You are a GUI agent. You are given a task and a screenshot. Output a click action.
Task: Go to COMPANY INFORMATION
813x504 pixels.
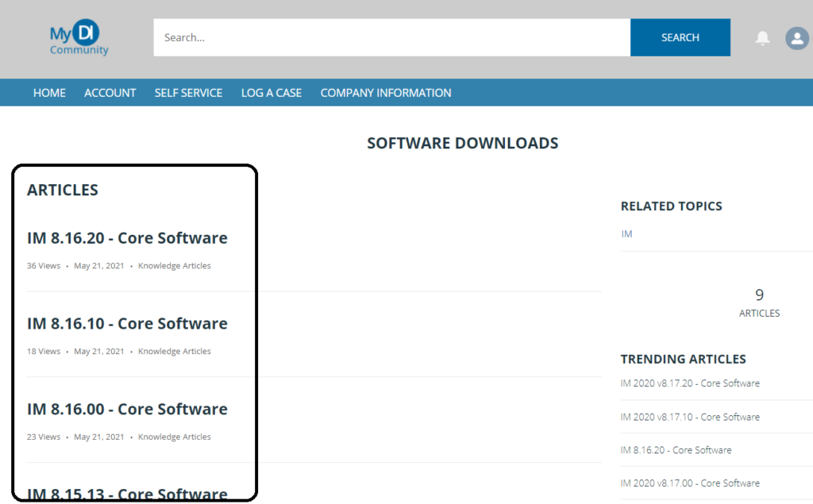[385, 92]
